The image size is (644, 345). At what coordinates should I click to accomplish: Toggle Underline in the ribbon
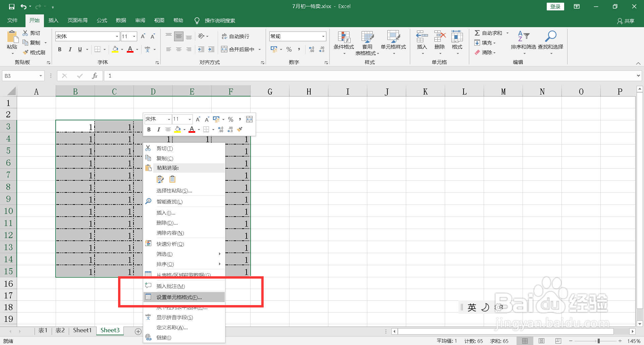(x=80, y=49)
